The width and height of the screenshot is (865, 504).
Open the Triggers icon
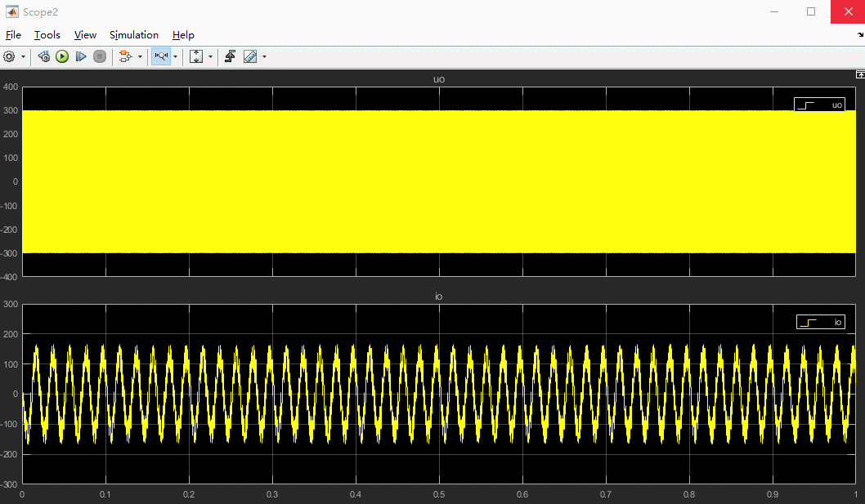(230, 56)
